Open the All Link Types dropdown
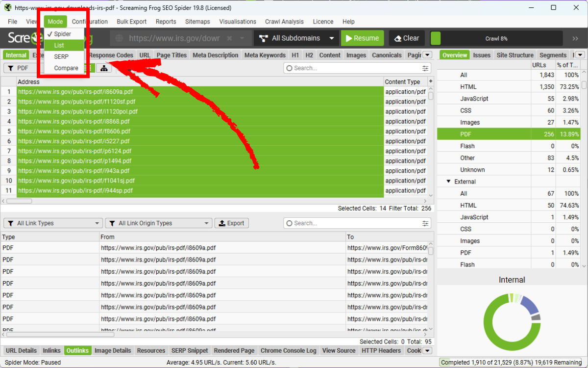Image resolution: width=588 pixels, height=368 pixels. [x=52, y=223]
